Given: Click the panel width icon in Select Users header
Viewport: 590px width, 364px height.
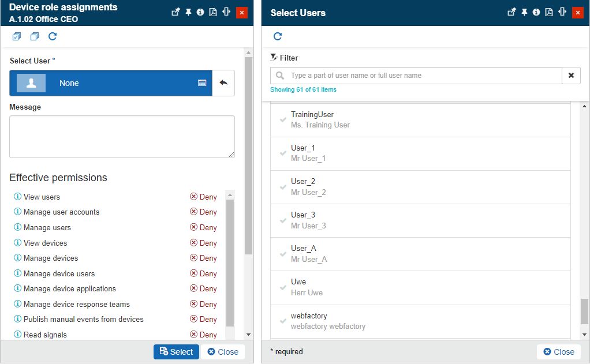Looking at the screenshot, I should pos(562,12).
